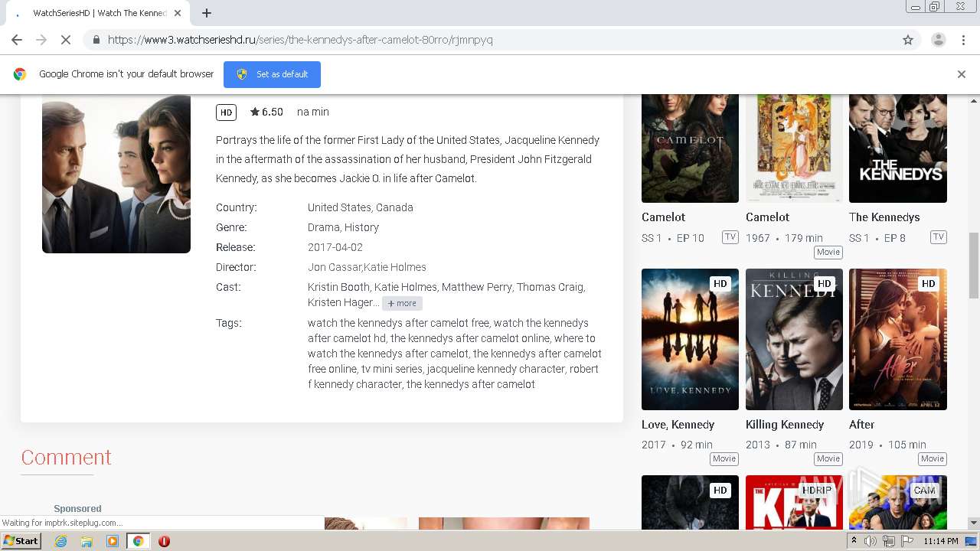Bookmark this page with the star icon
This screenshot has height=551, width=980.
click(908, 40)
